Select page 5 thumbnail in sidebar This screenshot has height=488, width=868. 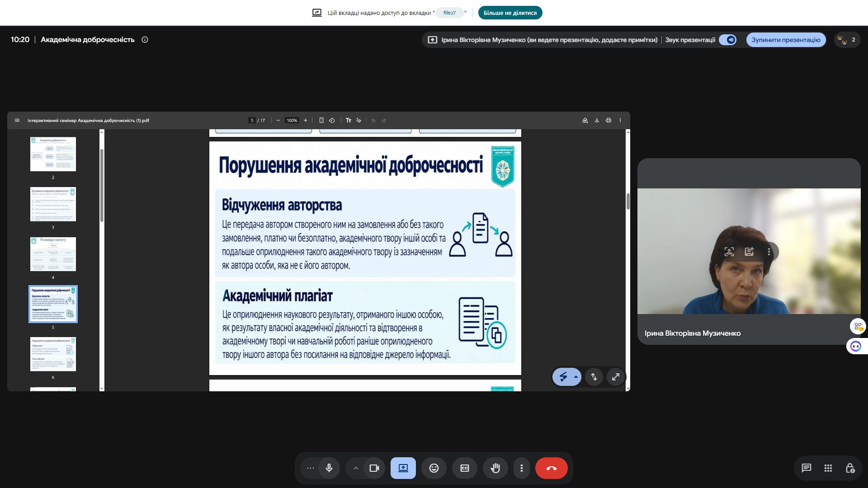[53, 304]
